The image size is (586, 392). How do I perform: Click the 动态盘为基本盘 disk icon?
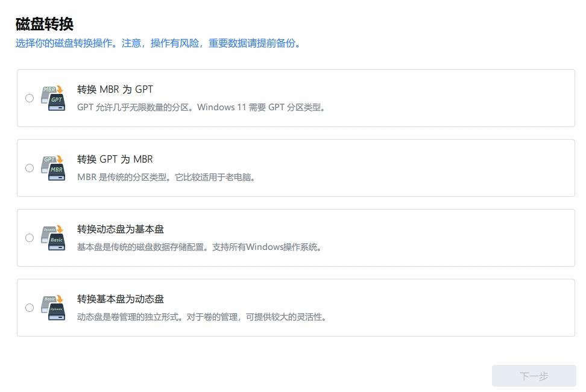tap(53, 237)
